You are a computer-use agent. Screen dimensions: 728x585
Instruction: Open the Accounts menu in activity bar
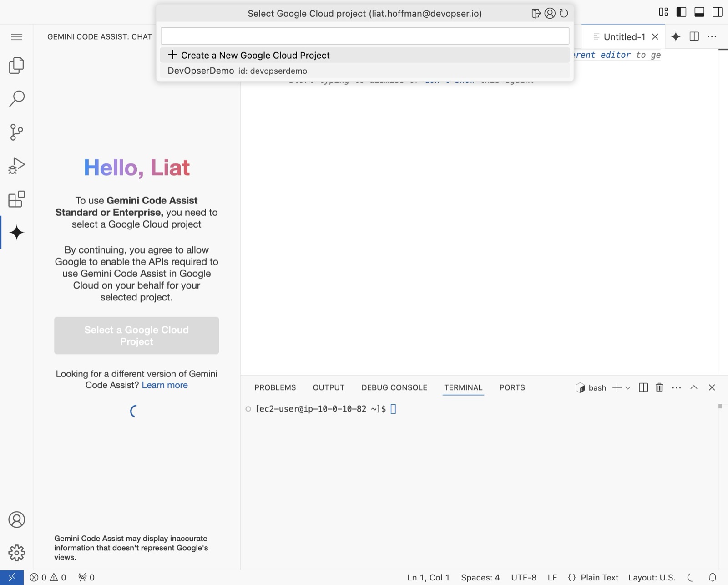pos(17,519)
